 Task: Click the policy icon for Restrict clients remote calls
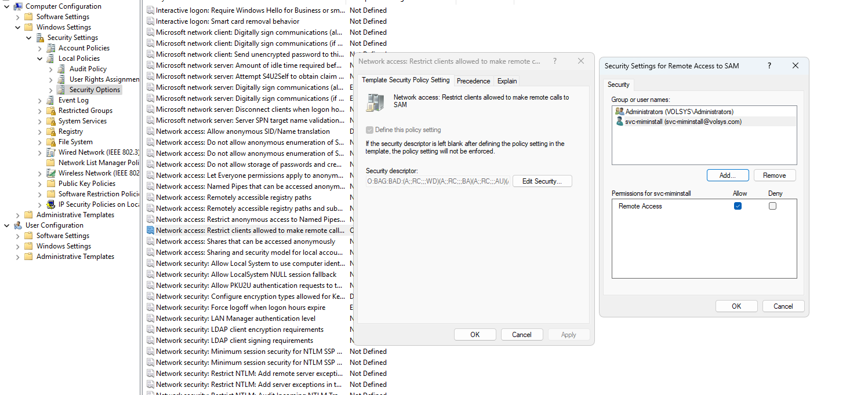(151, 231)
